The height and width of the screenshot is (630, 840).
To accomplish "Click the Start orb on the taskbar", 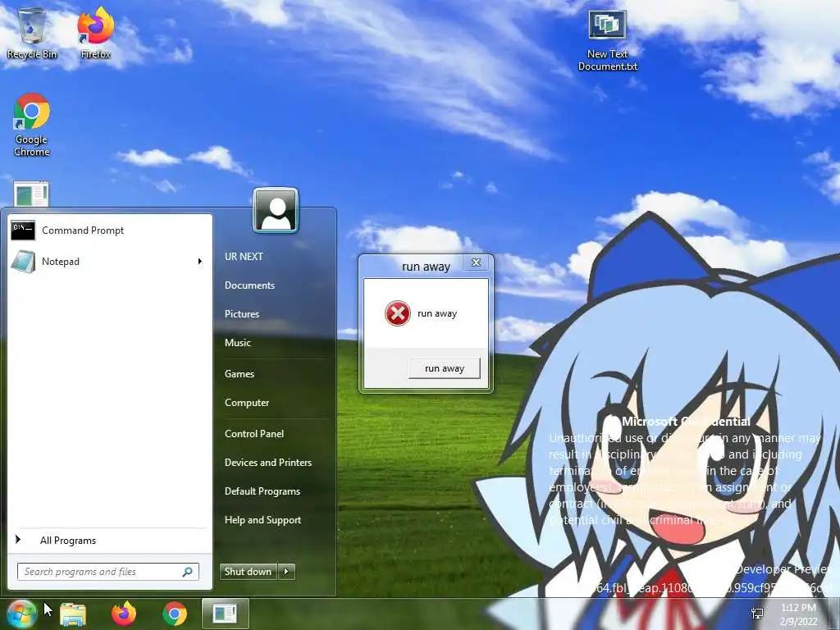I will [x=22, y=614].
